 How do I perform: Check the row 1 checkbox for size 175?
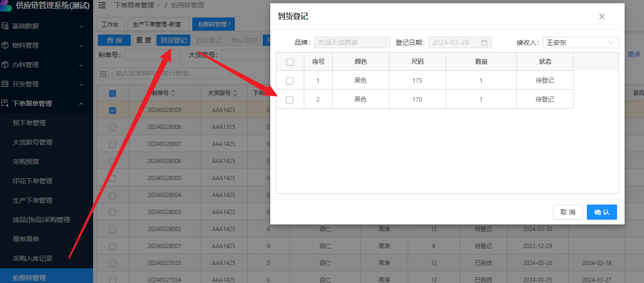tap(290, 81)
